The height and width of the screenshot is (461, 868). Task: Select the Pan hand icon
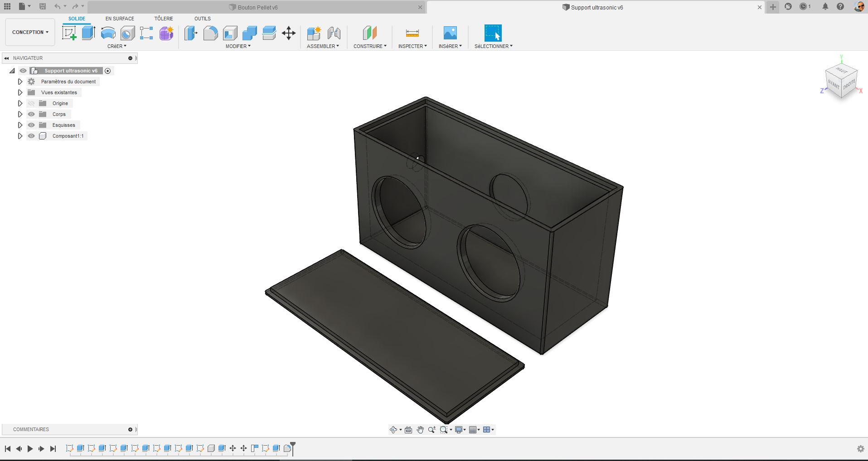coord(420,430)
